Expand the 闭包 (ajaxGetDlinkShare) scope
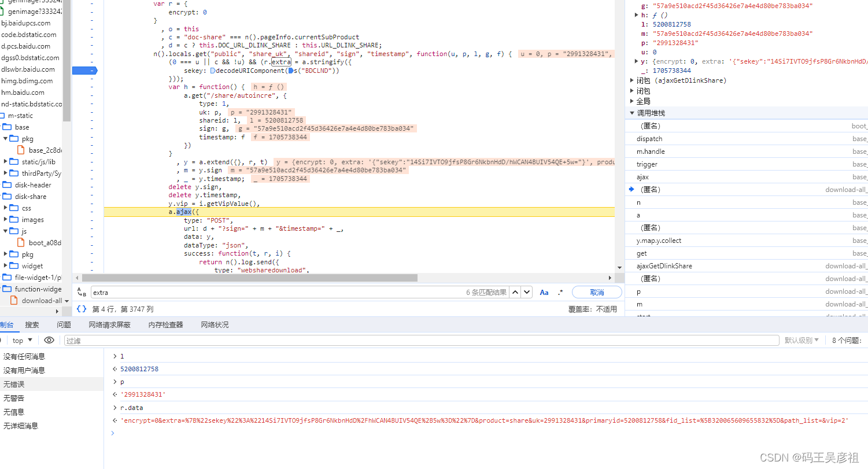 632,80
